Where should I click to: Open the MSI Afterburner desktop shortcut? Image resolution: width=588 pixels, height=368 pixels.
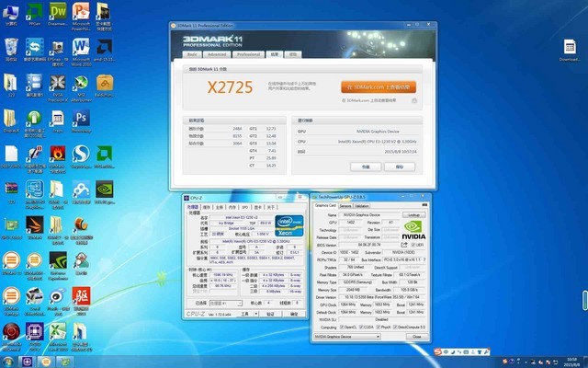81,88
